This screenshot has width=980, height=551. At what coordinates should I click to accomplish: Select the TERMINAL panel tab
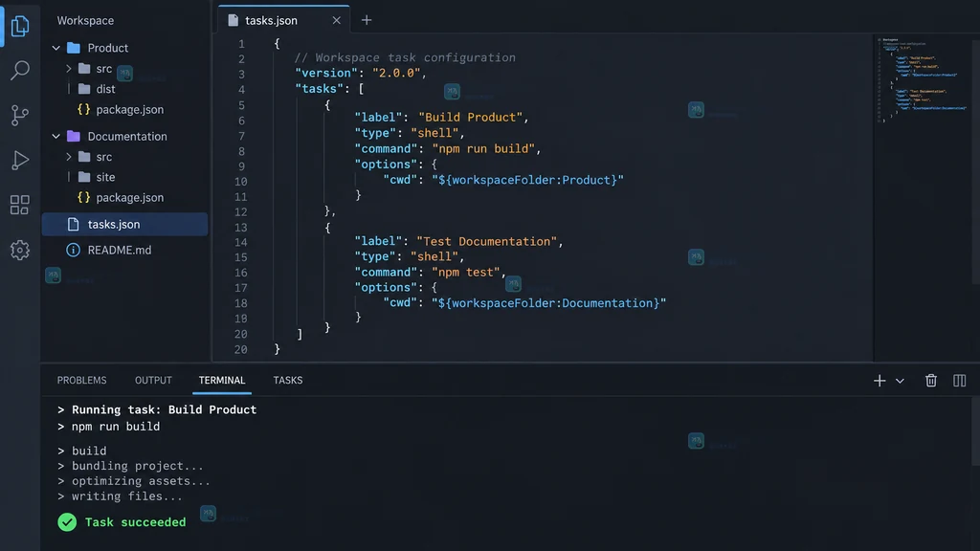(x=222, y=381)
